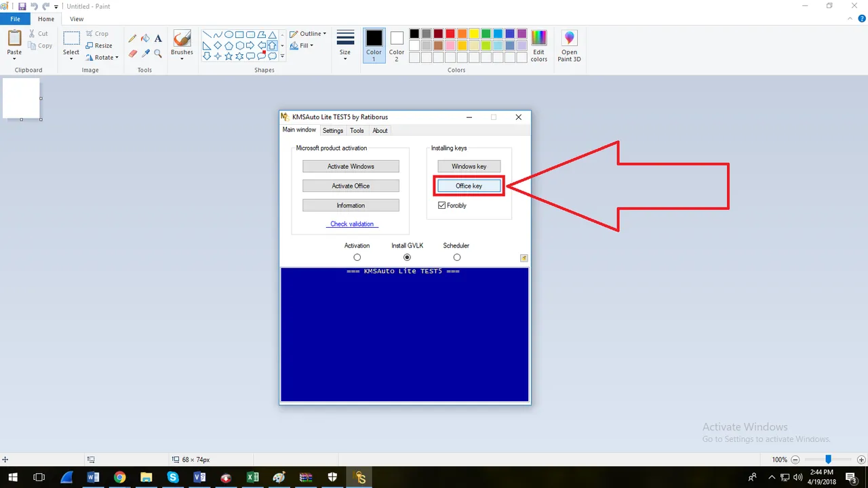This screenshot has height=488, width=868.
Task: Pick the Five-point star shape
Action: click(x=229, y=56)
